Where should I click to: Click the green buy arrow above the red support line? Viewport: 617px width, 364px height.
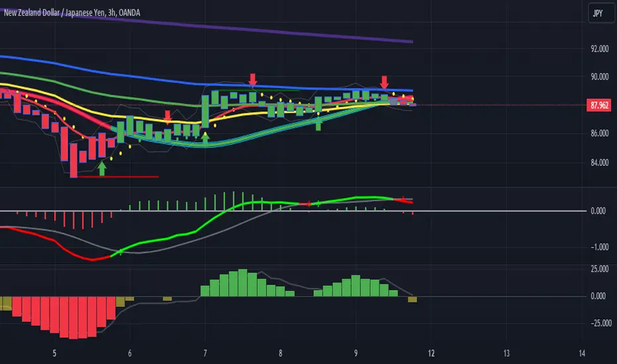[x=102, y=168]
